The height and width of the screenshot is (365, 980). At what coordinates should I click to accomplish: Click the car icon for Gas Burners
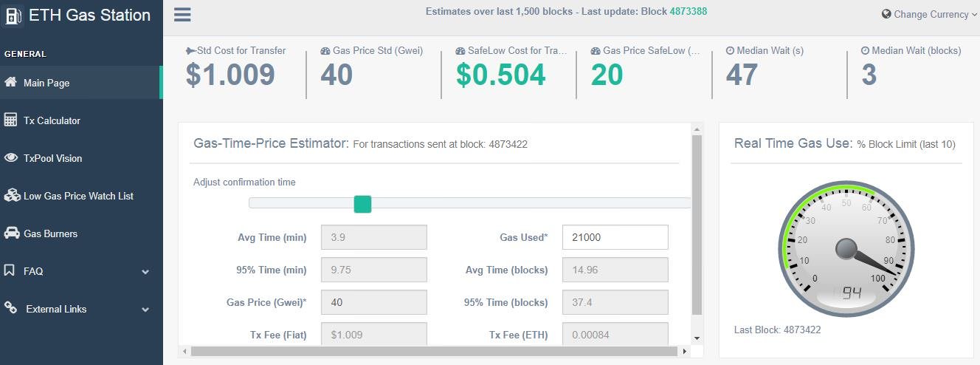coord(11,233)
